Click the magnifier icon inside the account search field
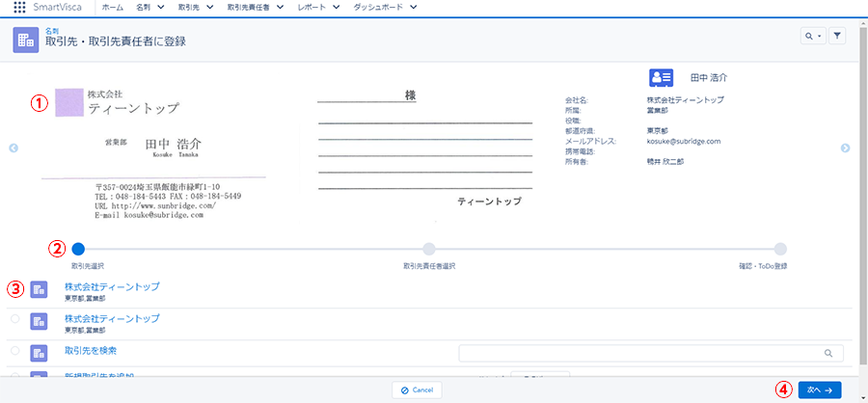This screenshot has height=403, width=868. coord(828,353)
